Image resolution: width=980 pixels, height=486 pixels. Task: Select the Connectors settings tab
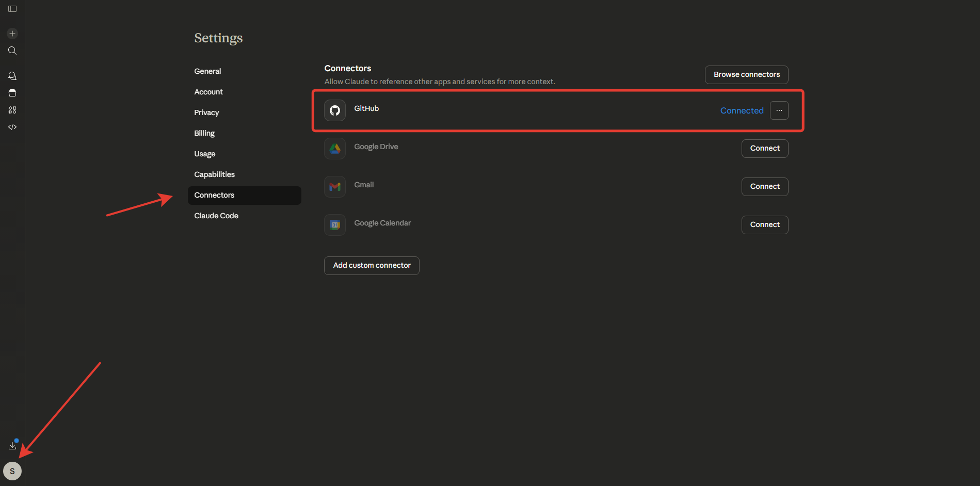(245, 196)
